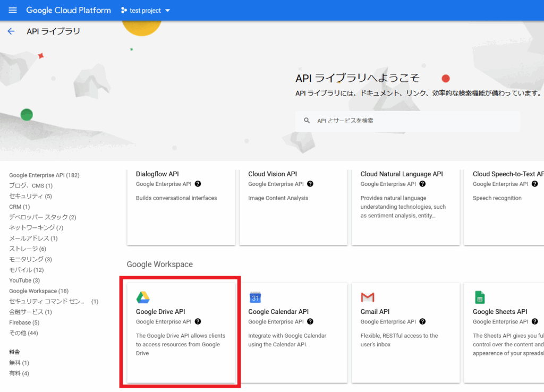
Task: Click the Drive API description text
Action: [x=181, y=345]
